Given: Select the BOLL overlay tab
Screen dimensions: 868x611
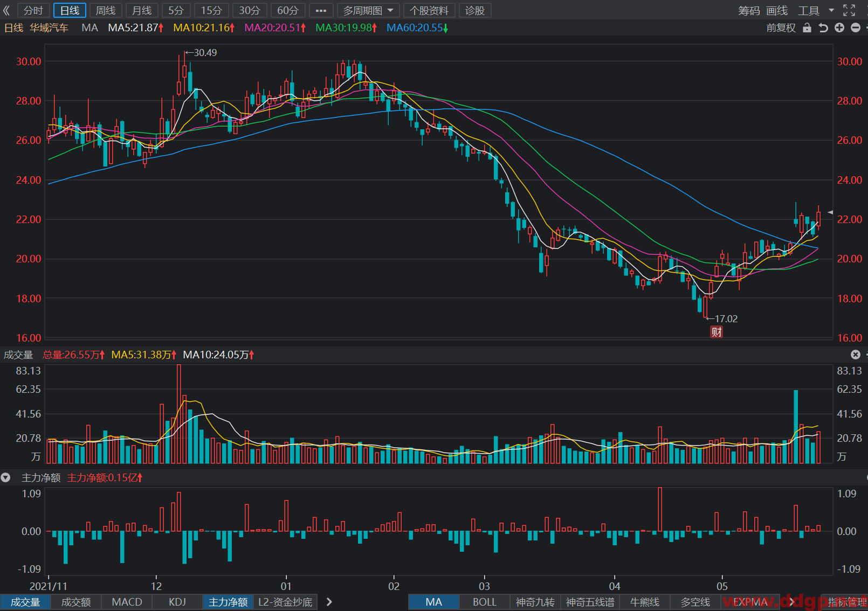Looking at the screenshot, I should (x=484, y=602).
